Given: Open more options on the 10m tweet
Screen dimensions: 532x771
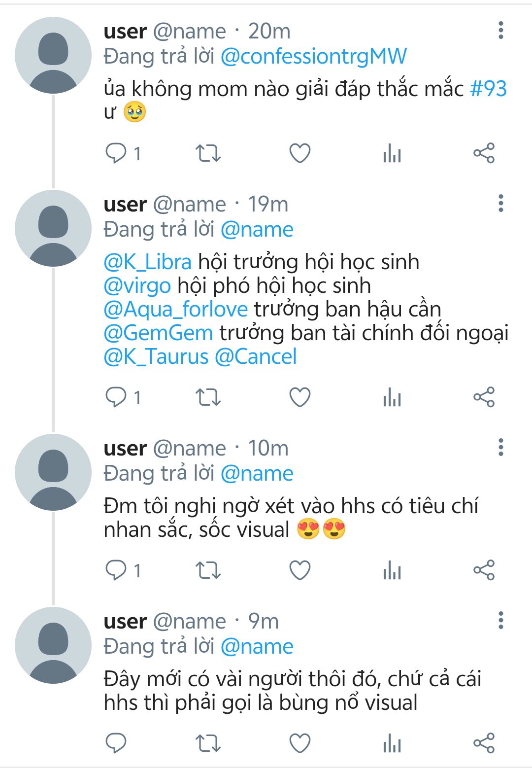Looking at the screenshot, I should [501, 447].
